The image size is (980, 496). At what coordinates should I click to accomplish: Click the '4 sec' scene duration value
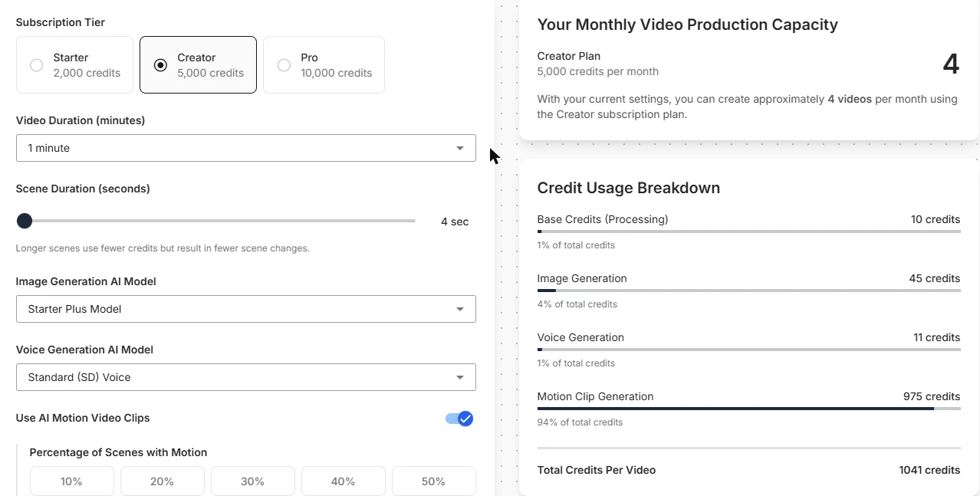(455, 222)
